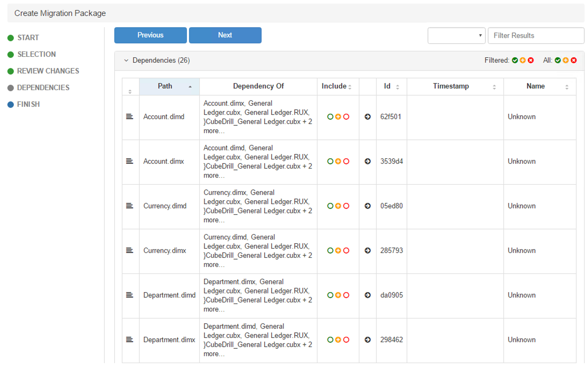Click the green check icon in the All group
Screen dimensions: 588x369
[x=558, y=61]
